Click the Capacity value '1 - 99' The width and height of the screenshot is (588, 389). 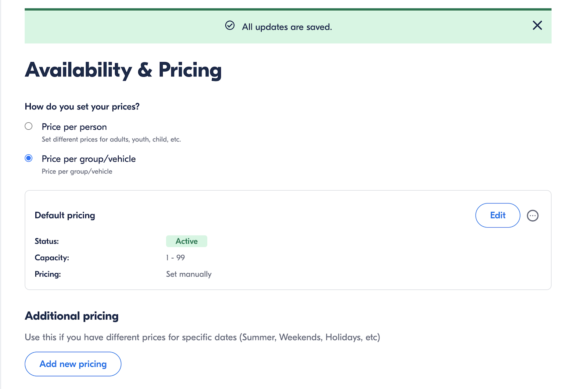tap(175, 257)
